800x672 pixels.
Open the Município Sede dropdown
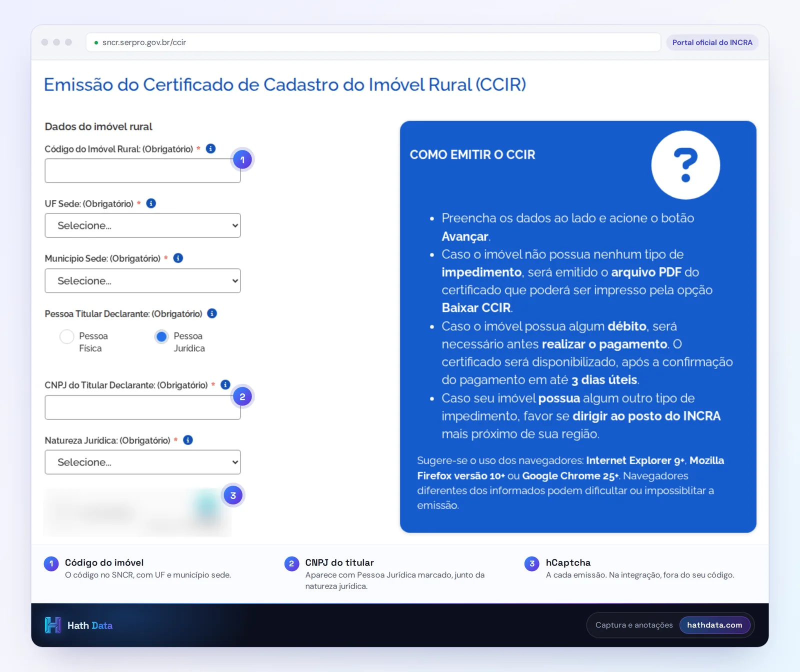[x=142, y=280]
